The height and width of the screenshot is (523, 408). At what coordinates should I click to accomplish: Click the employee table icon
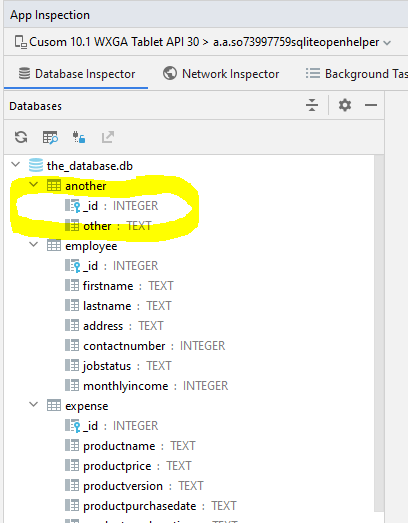coord(54,245)
